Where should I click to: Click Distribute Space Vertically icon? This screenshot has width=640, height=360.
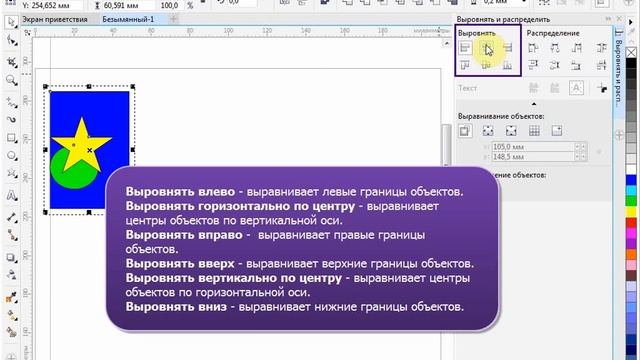[602, 65]
